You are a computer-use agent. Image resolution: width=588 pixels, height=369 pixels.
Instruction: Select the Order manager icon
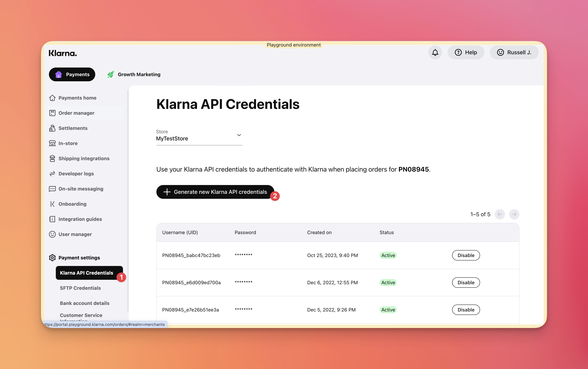coord(53,113)
